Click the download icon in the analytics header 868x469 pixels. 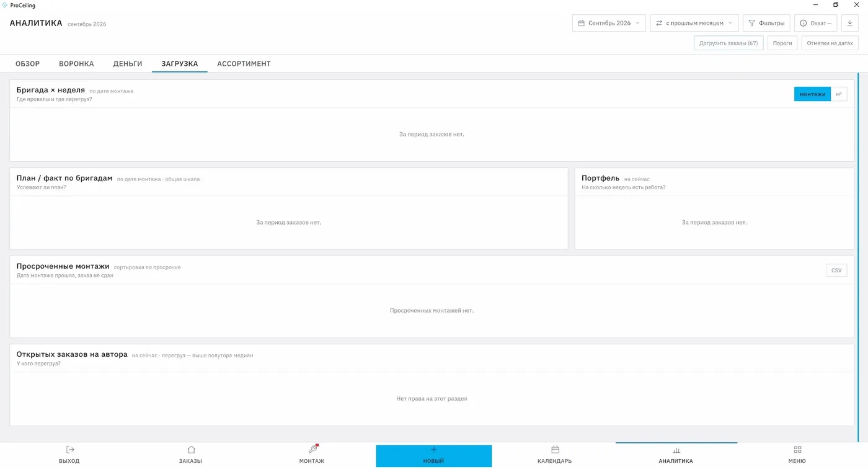(x=849, y=23)
